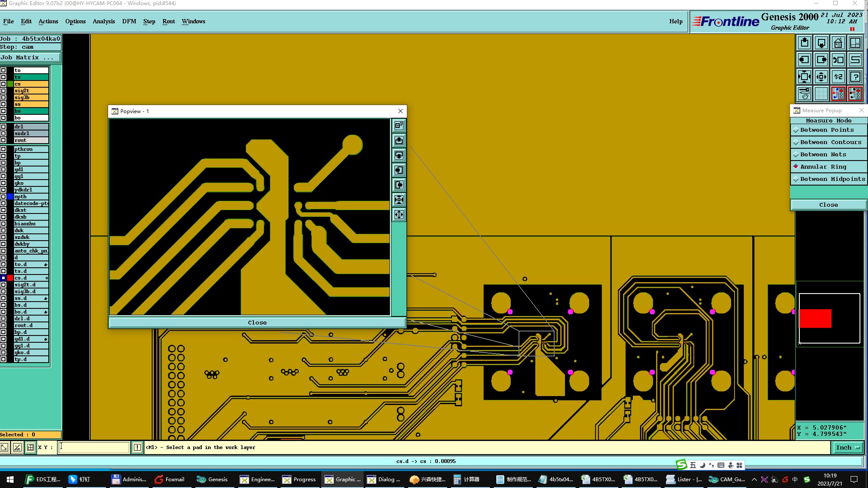The height and width of the screenshot is (488, 868).
Task: Click the zoom in arrows icon
Action: pos(804,77)
